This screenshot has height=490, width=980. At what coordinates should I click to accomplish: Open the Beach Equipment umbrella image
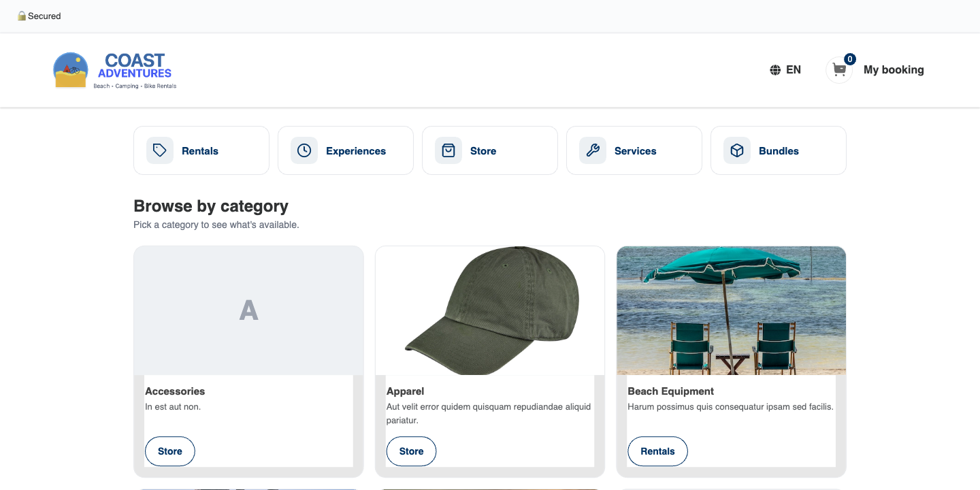(x=732, y=310)
